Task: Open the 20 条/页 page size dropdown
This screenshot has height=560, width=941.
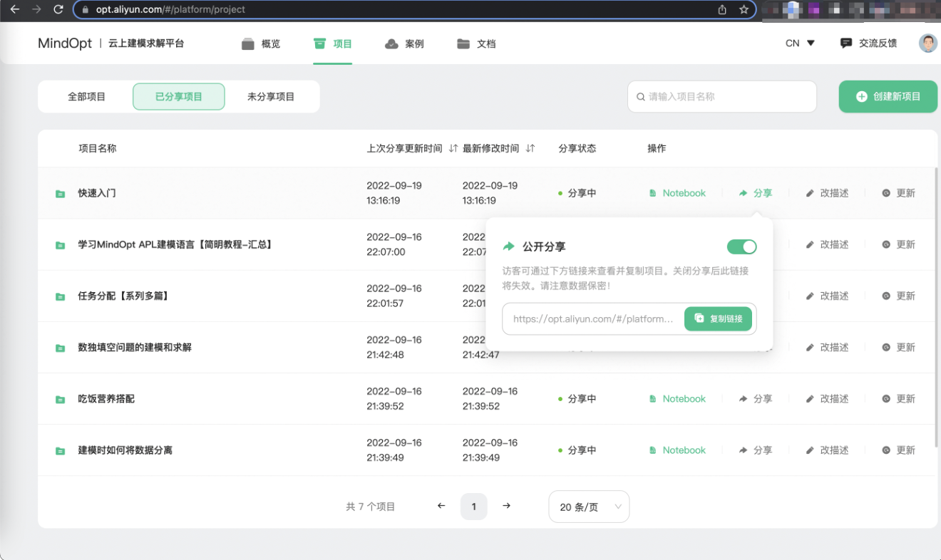Action: tap(589, 507)
